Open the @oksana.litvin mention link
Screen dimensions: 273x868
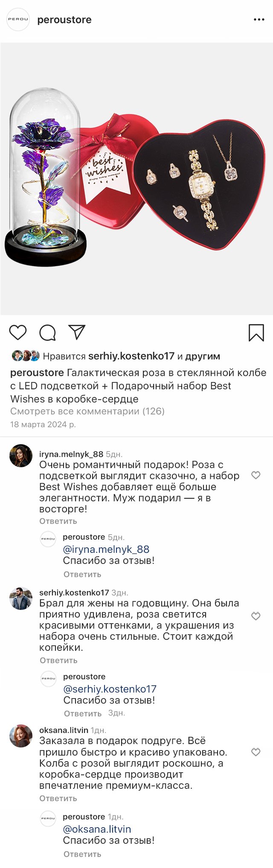point(97,829)
